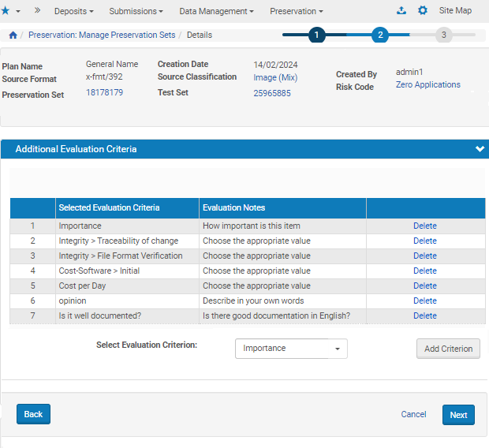Viewport: 489px width, 448px height.
Task: Click the upload icon in top bar
Action: click(x=401, y=11)
